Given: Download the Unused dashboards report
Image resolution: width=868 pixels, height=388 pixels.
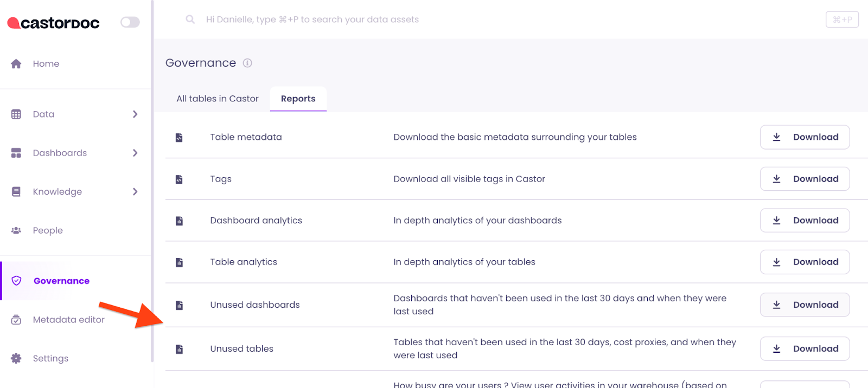Looking at the screenshot, I should [805, 305].
